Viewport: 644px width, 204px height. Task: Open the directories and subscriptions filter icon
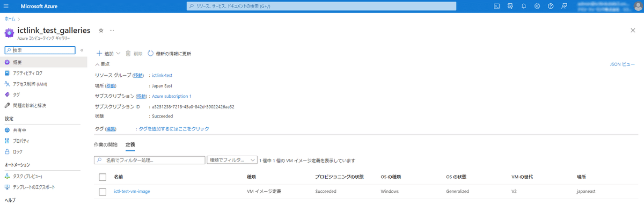click(x=510, y=6)
